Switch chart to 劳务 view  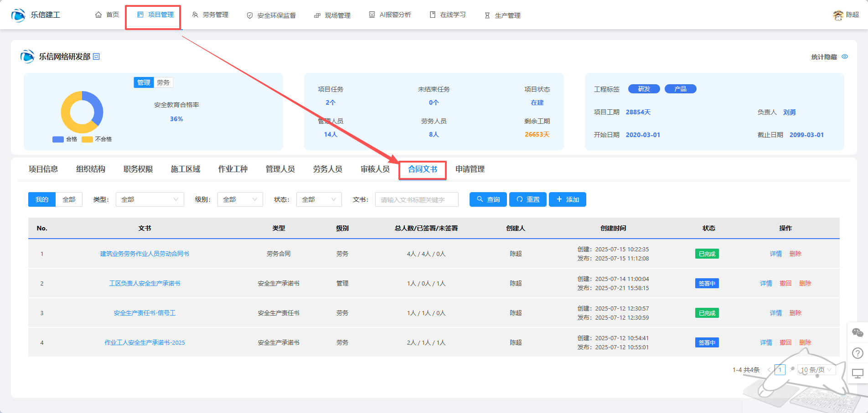pyautogui.click(x=163, y=82)
